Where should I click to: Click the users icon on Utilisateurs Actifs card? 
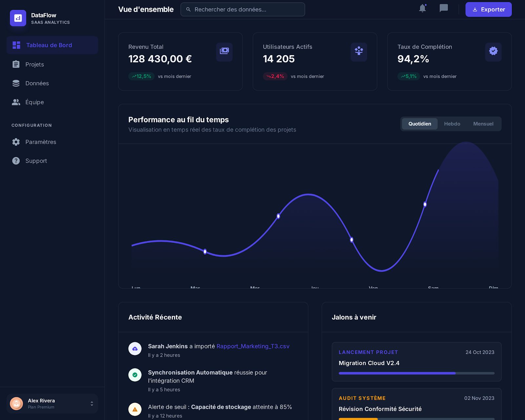coord(359,52)
